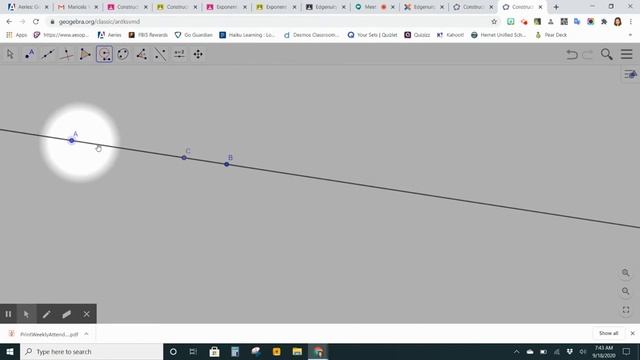Select the recorder eraser tool
Screen dimensions: 640x360
tap(67, 314)
